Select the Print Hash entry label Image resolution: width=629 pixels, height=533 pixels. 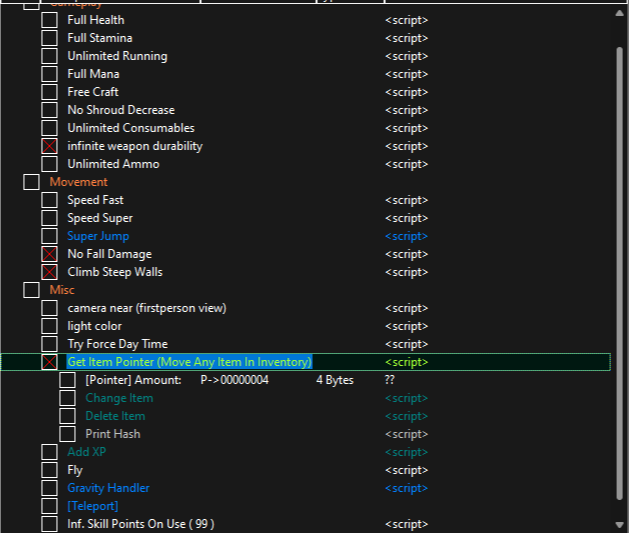coord(113,434)
